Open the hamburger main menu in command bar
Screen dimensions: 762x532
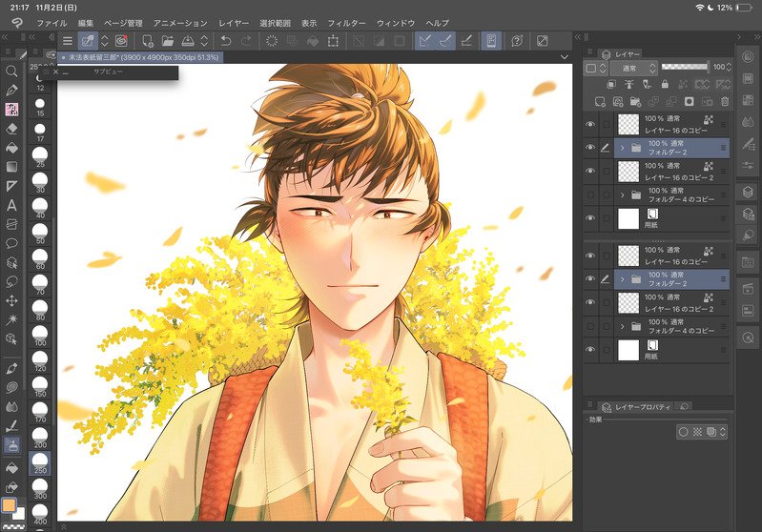(x=68, y=41)
